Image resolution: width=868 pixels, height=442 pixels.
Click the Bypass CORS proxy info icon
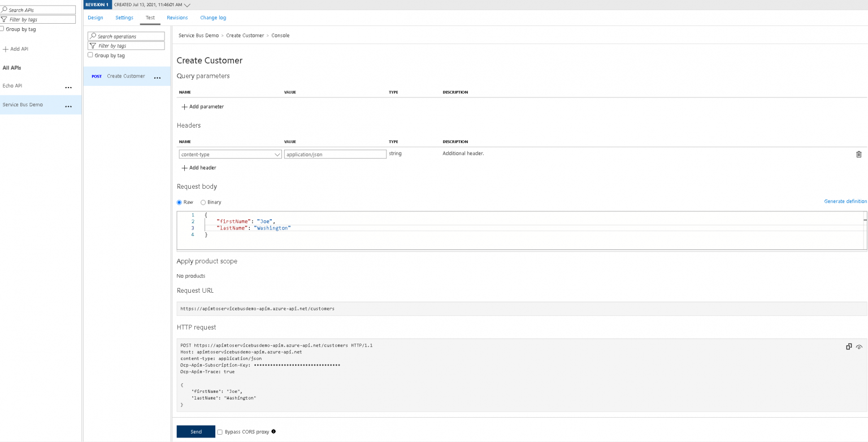tap(273, 431)
